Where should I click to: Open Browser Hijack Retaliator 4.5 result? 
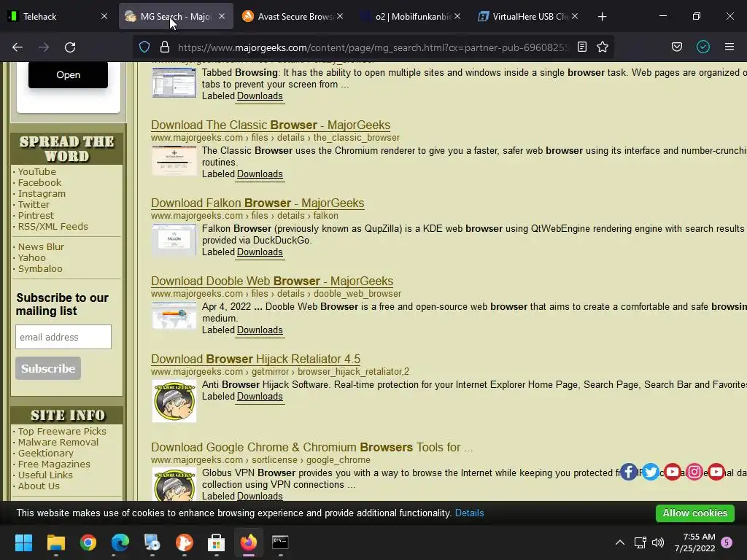point(256,359)
